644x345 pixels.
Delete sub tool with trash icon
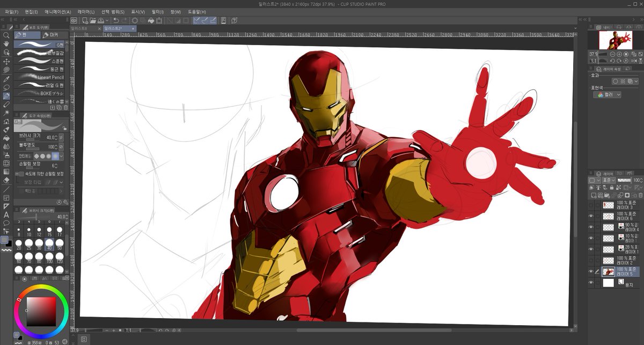(x=66, y=107)
